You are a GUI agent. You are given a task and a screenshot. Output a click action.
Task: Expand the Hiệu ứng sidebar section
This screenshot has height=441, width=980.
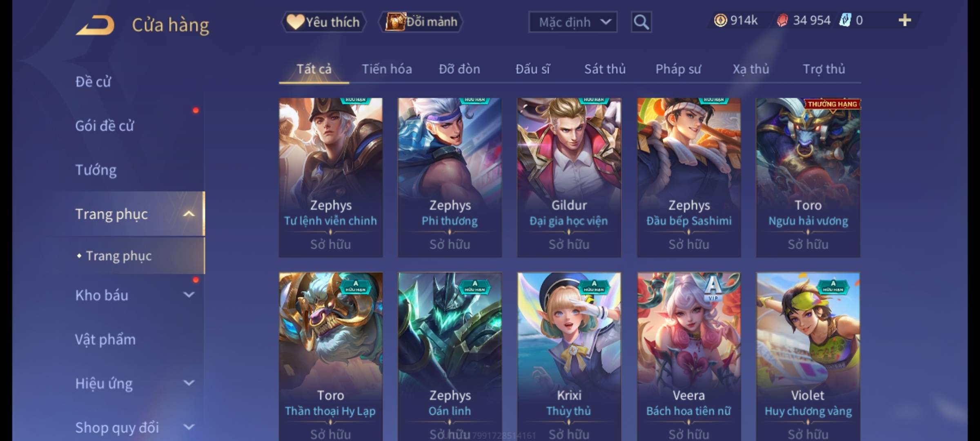pos(189,383)
